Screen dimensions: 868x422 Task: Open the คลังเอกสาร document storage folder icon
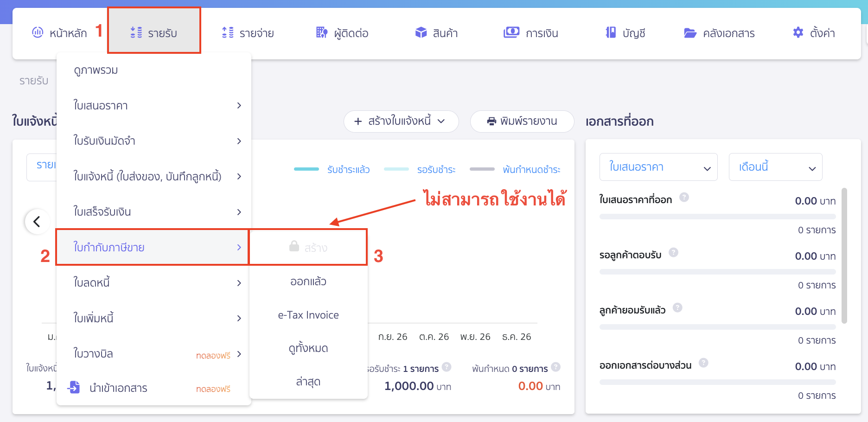[690, 32]
